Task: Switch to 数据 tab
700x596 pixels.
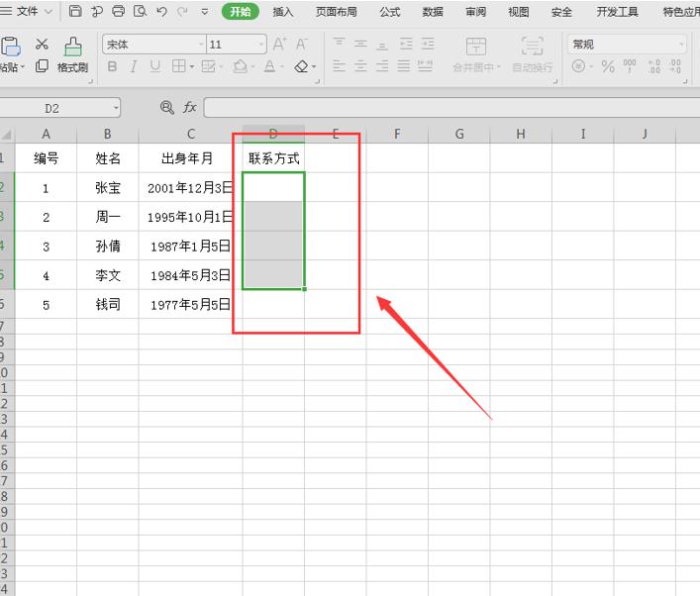Action: pos(433,12)
